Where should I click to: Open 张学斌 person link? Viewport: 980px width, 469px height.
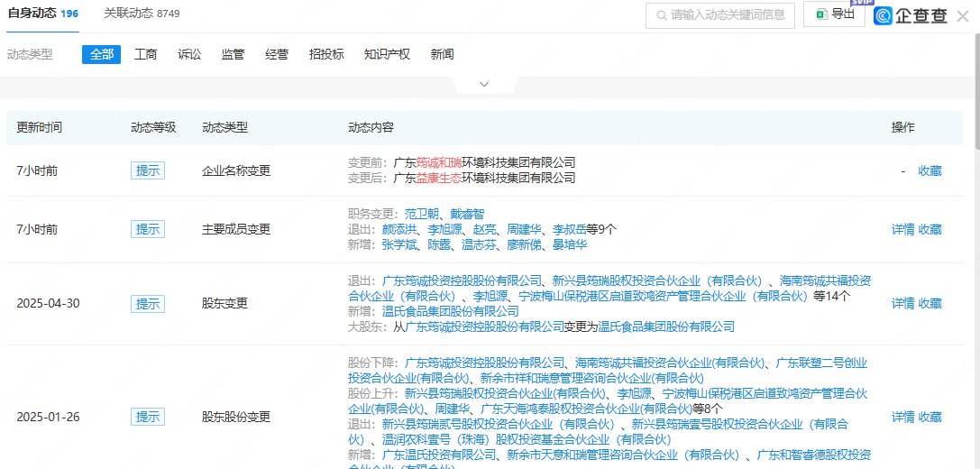point(399,244)
